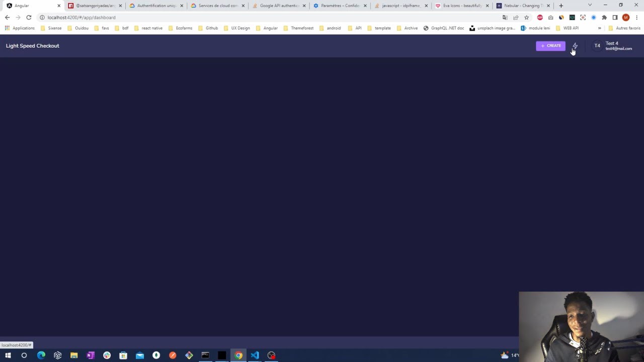Switch to the Authentification unique tab

click(x=156, y=6)
